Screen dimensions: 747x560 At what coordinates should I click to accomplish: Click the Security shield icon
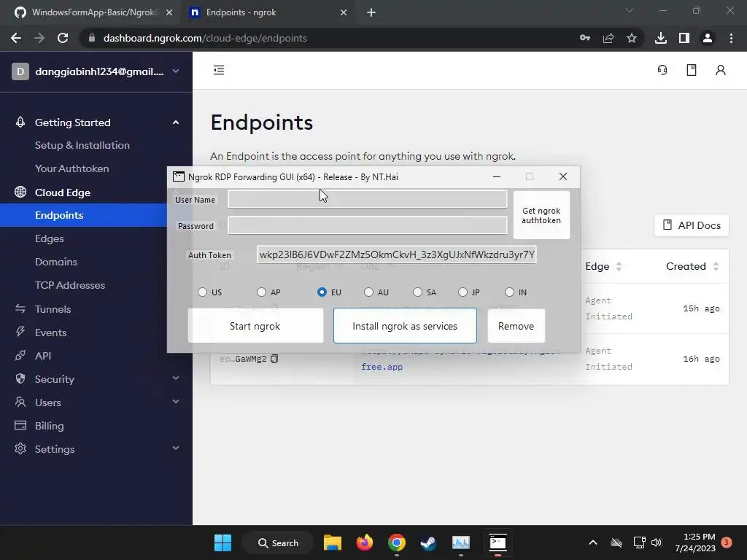(20, 378)
